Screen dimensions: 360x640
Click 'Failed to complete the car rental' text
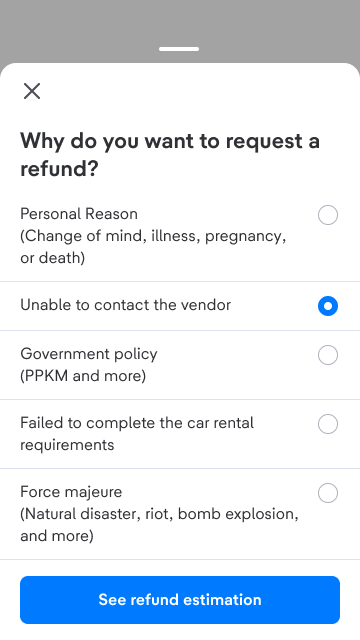137,423
